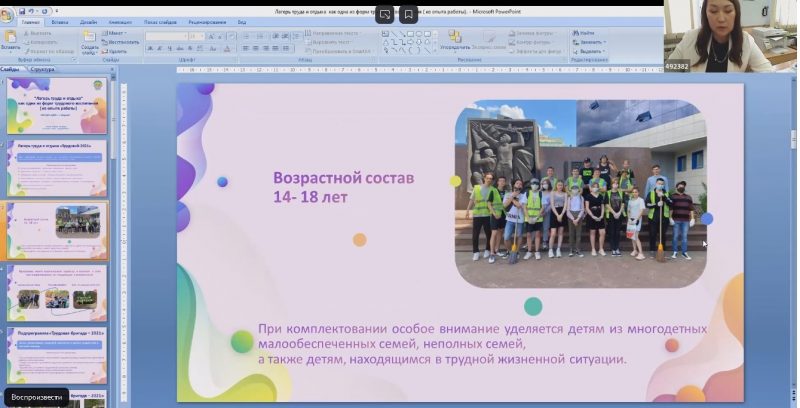Select the triangle shape in shapes gallery
Viewport: 800px width, 408px height.
(386, 42)
